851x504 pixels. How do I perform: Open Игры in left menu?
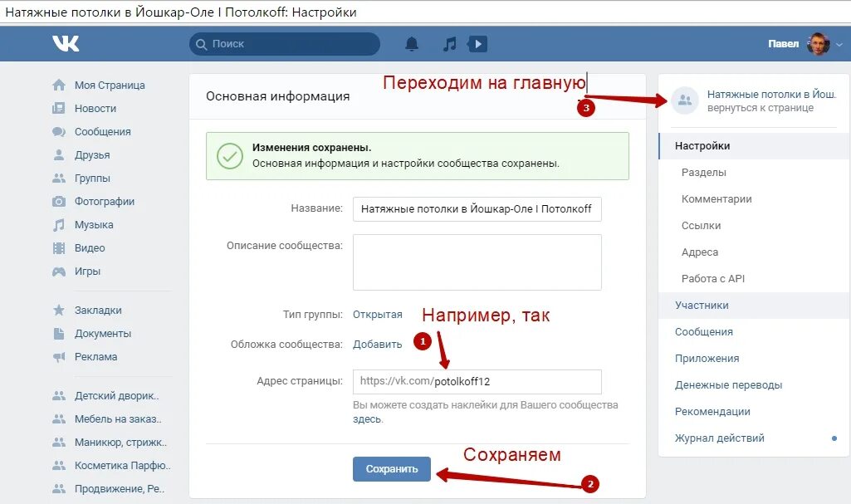tap(87, 272)
